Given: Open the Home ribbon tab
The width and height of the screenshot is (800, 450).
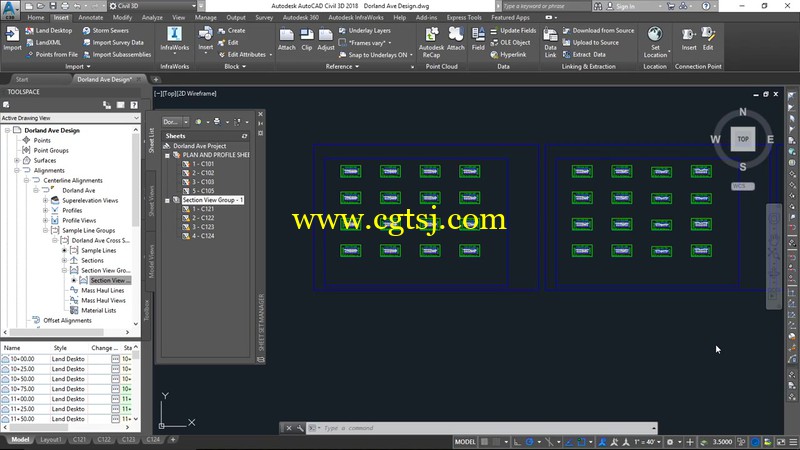Looking at the screenshot, I should [x=36, y=17].
